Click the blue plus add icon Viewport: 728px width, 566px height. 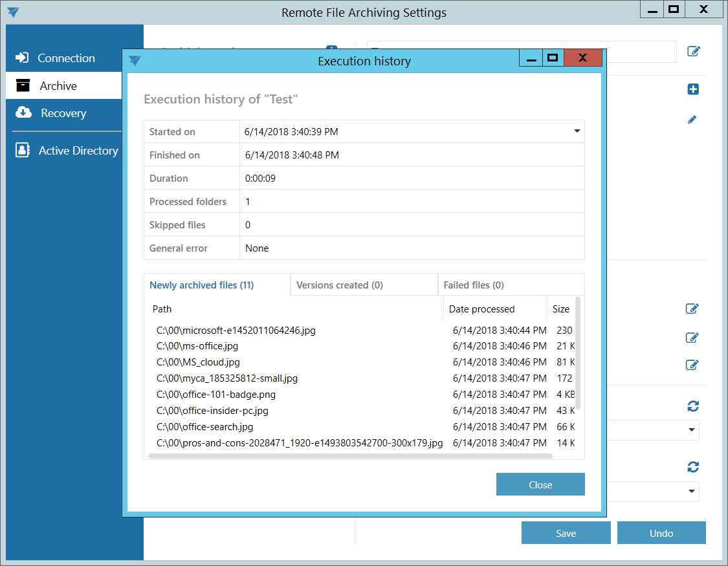(x=693, y=89)
